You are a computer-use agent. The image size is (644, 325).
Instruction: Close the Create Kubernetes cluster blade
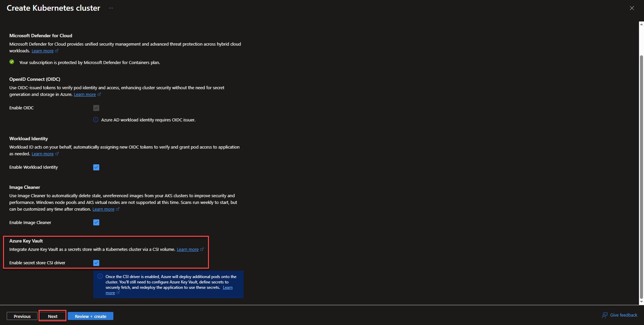click(632, 8)
